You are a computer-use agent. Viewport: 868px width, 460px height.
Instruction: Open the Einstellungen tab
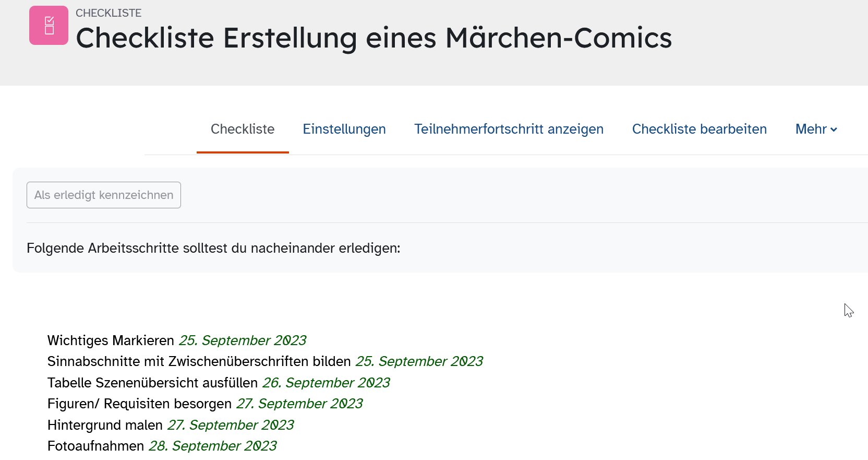344,129
